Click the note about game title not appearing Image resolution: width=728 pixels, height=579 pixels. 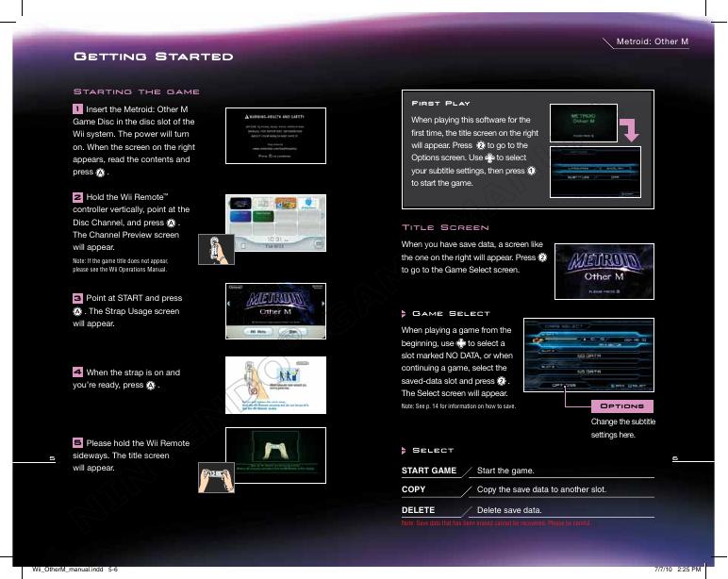[121, 265]
